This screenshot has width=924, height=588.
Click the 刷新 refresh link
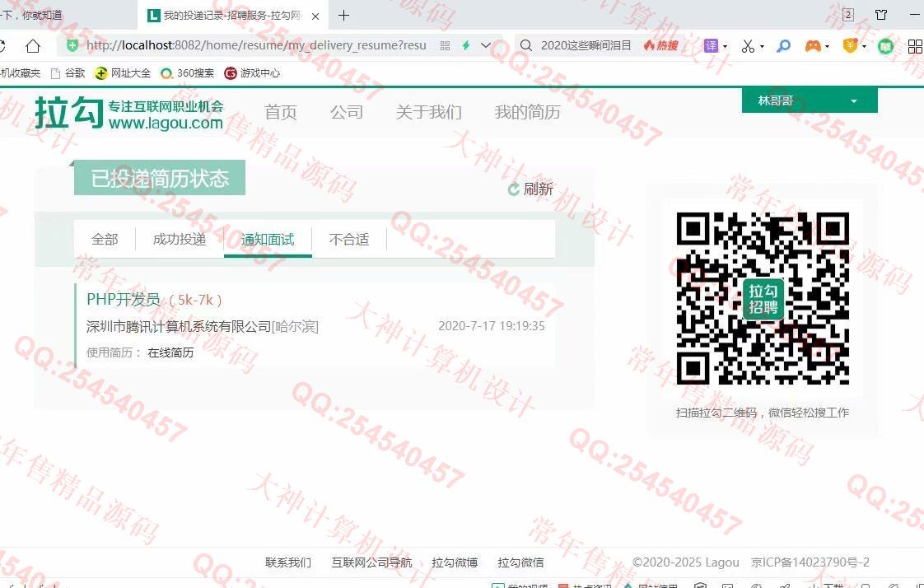pos(530,189)
